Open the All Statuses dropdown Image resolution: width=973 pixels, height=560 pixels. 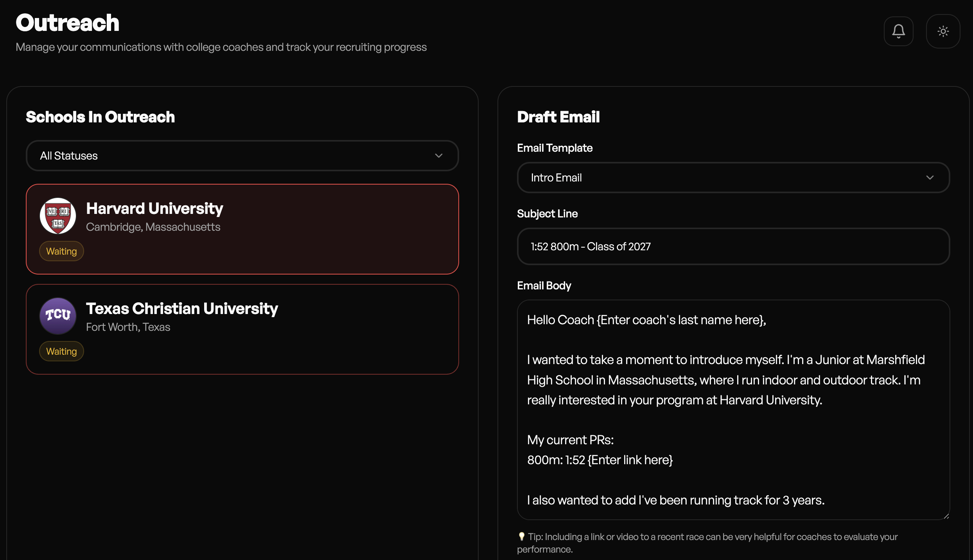(242, 156)
